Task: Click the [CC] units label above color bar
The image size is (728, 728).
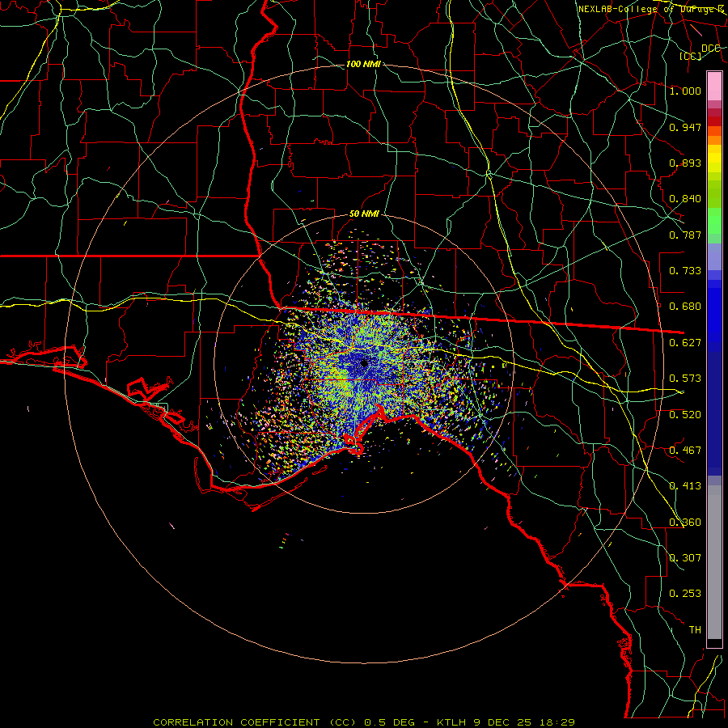Action: coord(691,57)
